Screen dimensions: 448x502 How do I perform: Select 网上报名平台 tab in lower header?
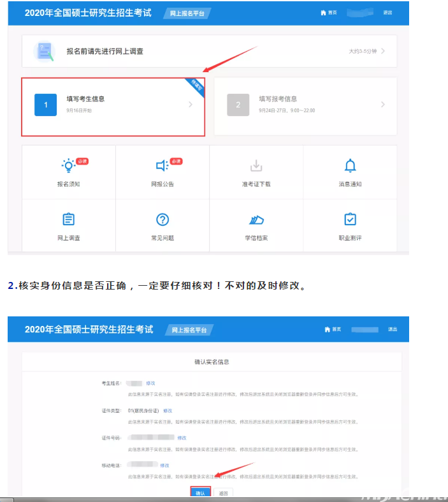189,330
